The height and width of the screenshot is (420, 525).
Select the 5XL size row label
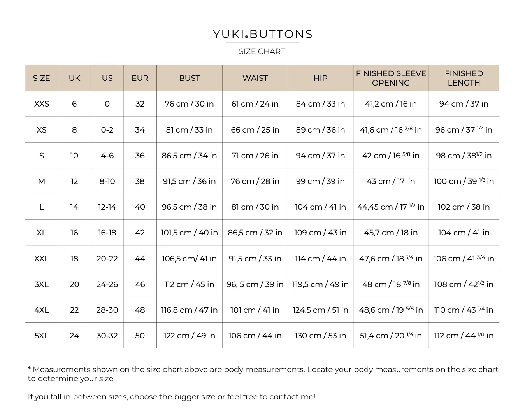42,336
